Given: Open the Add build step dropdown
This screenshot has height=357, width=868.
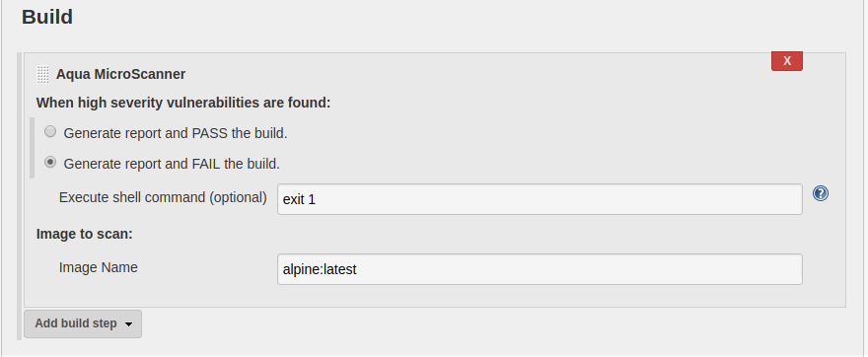Looking at the screenshot, I should pyautogui.click(x=83, y=323).
